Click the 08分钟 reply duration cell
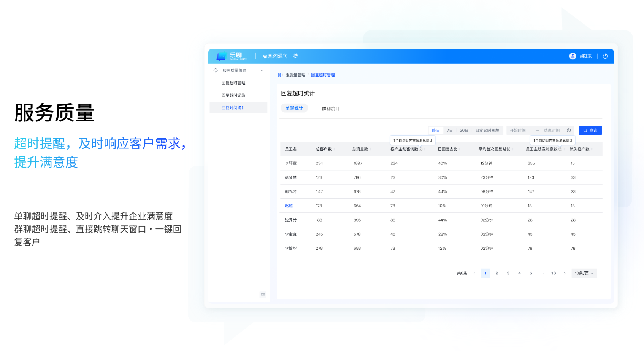 [x=487, y=192]
